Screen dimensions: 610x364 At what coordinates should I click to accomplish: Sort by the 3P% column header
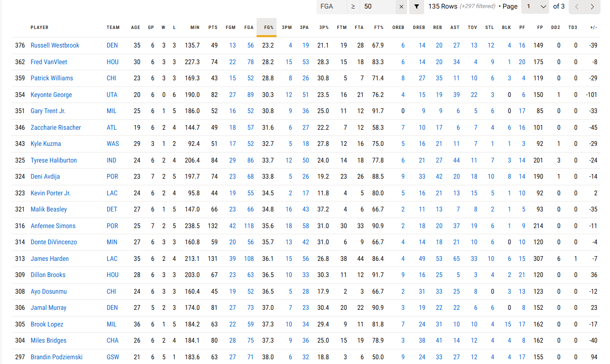[324, 28]
